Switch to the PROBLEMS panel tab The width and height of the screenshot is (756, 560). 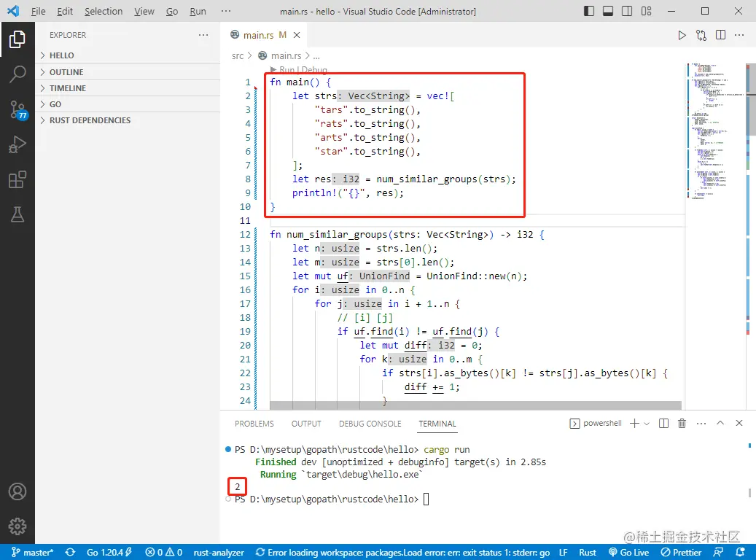coord(254,424)
